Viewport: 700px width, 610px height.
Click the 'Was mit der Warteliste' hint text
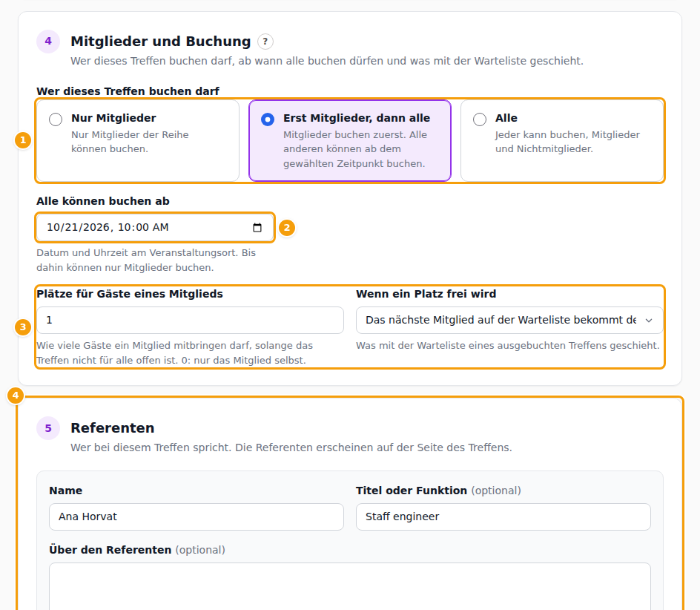click(508, 345)
